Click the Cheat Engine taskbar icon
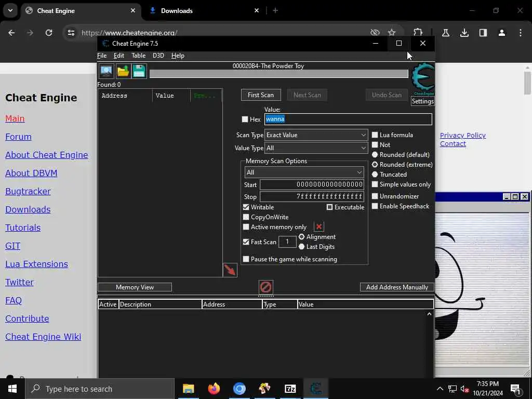Viewport: 532px width, 399px height. pyautogui.click(x=315, y=389)
